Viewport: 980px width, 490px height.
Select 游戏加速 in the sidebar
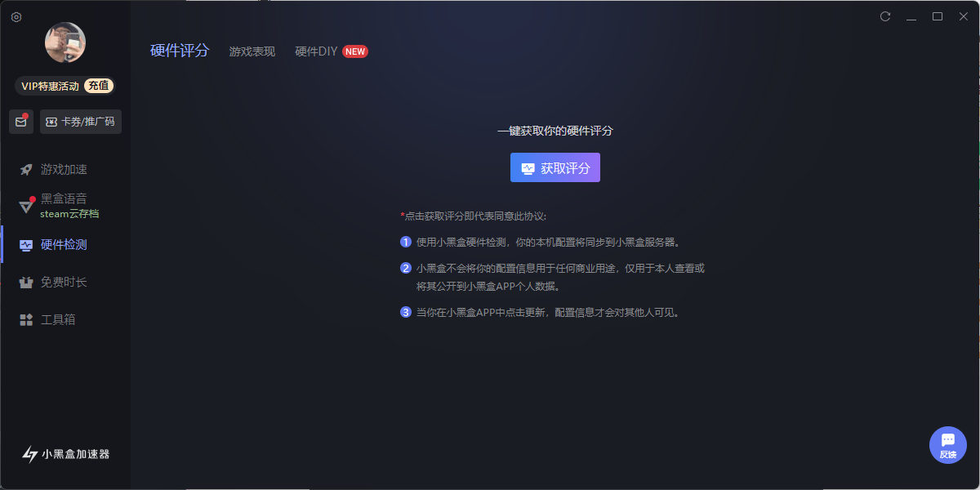tap(64, 169)
